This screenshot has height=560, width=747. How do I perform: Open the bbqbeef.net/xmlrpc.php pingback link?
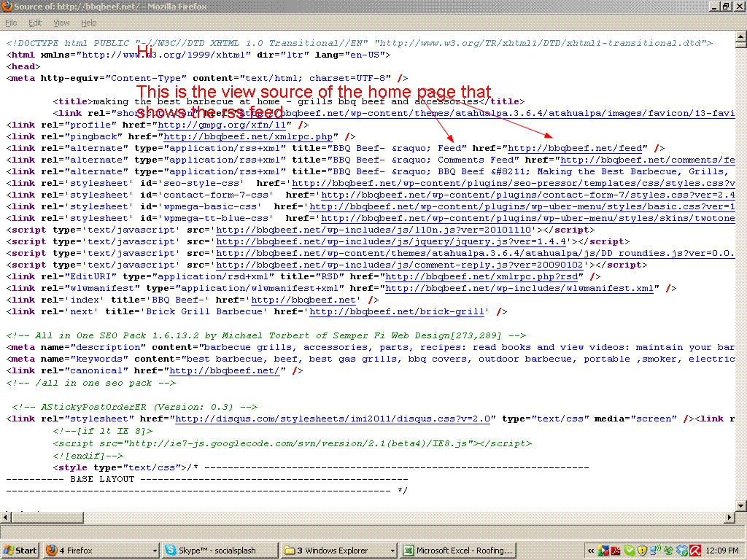point(248,136)
